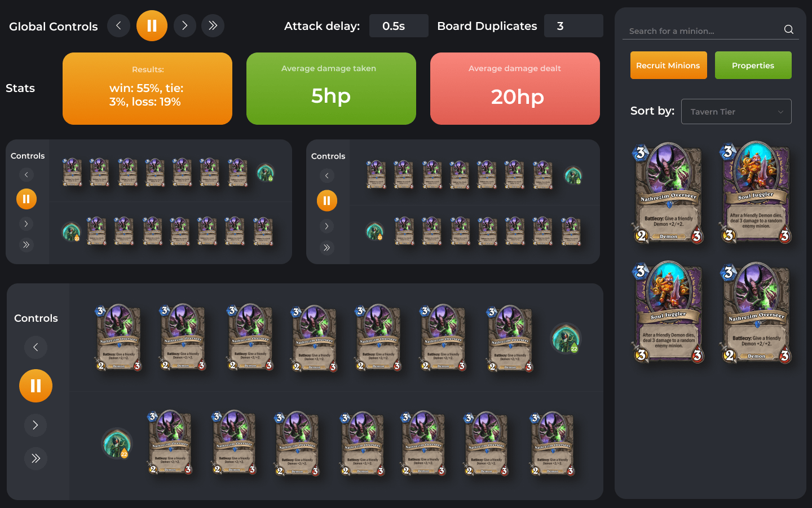812x508 pixels.
Task: Fast-forward the large bottom board
Action: pyautogui.click(x=36, y=458)
